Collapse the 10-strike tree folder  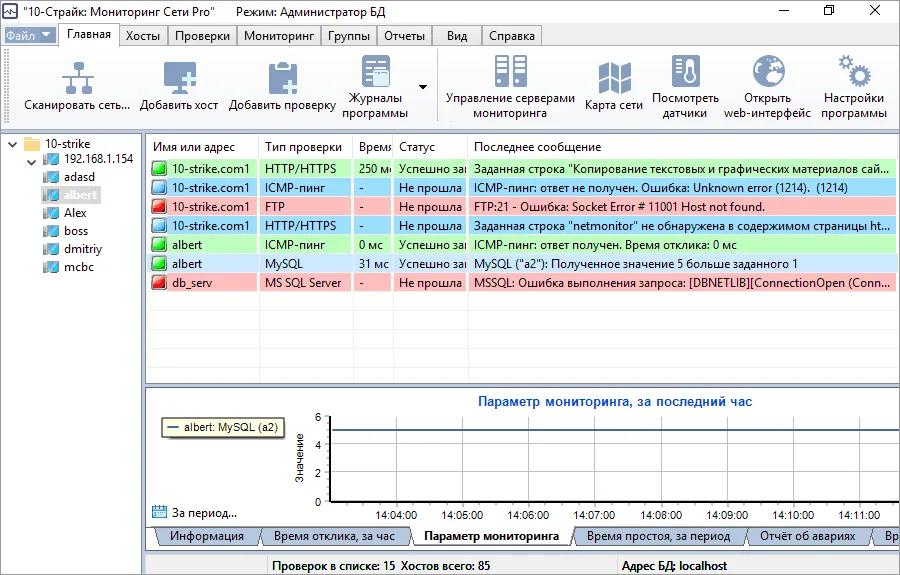pyautogui.click(x=12, y=144)
